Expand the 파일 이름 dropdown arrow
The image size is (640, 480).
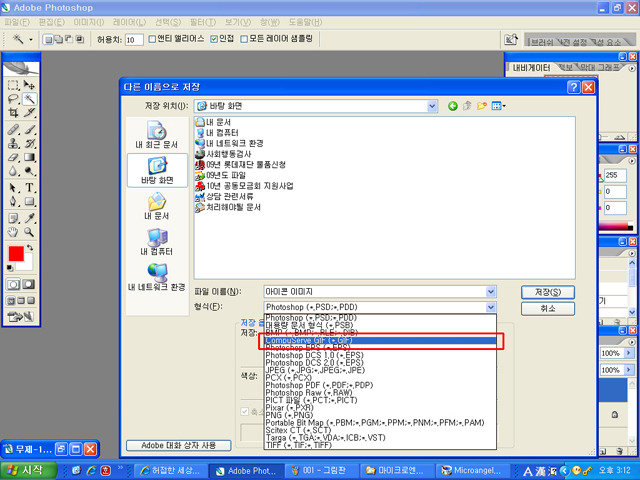pos(491,291)
